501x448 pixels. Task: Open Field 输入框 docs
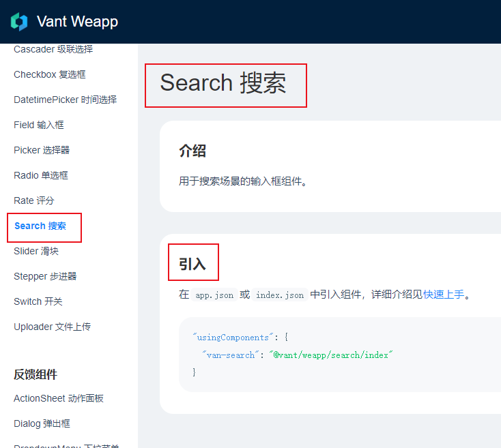pyautogui.click(x=39, y=125)
